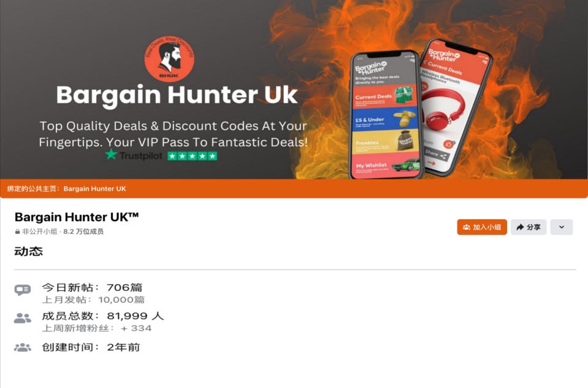
Task: Open the linked page Bargain Hunter UK
Action: [94, 188]
